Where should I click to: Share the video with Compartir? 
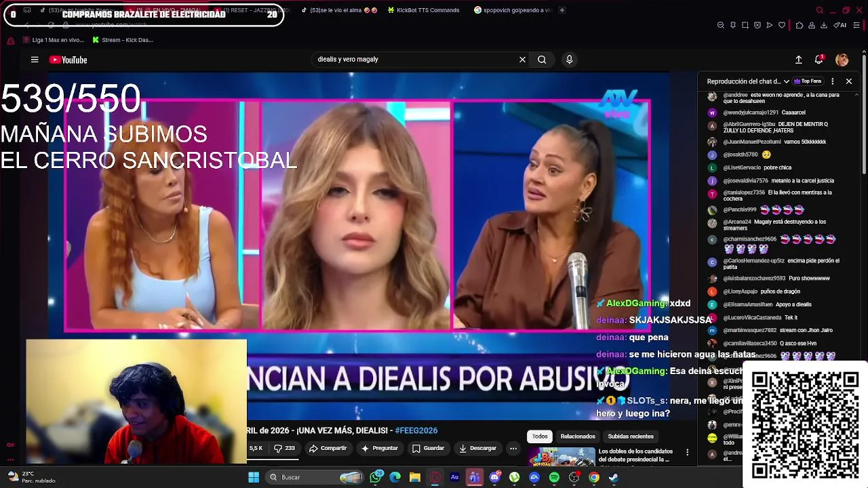click(x=328, y=448)
